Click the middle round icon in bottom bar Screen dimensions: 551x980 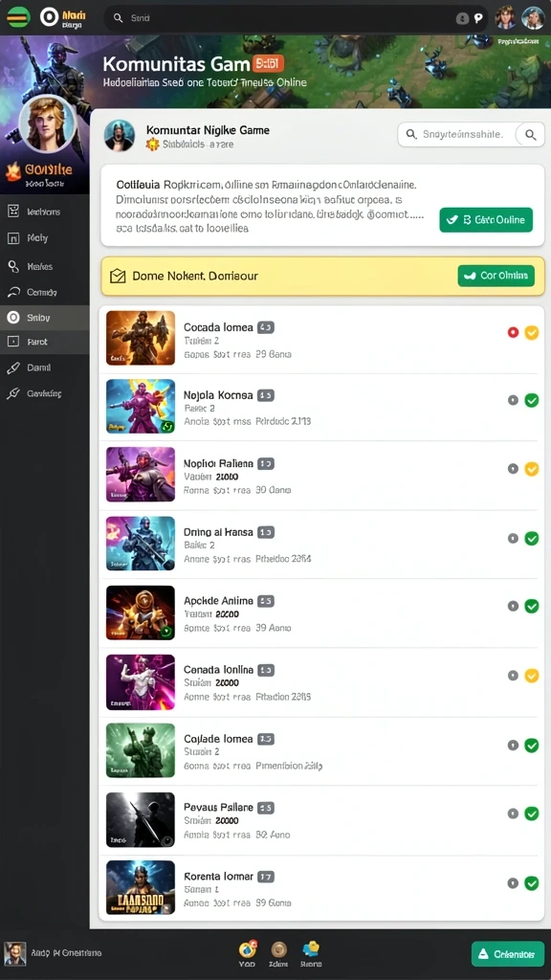click(x=278, y=950)
